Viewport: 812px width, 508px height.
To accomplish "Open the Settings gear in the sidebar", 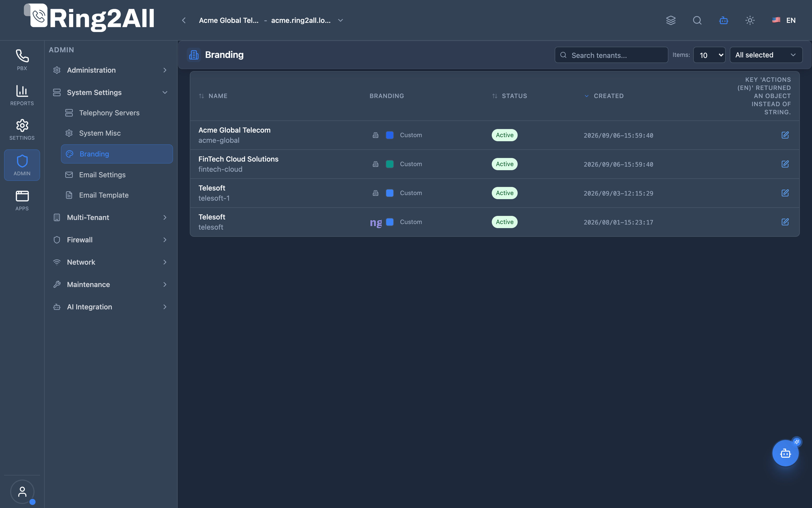I will (22, 129).
